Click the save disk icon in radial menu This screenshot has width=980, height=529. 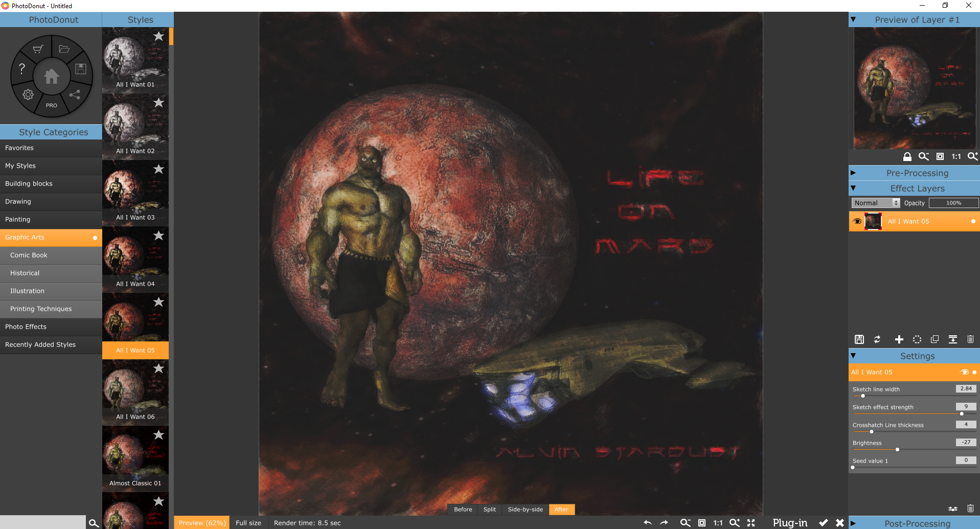[81, 69]
